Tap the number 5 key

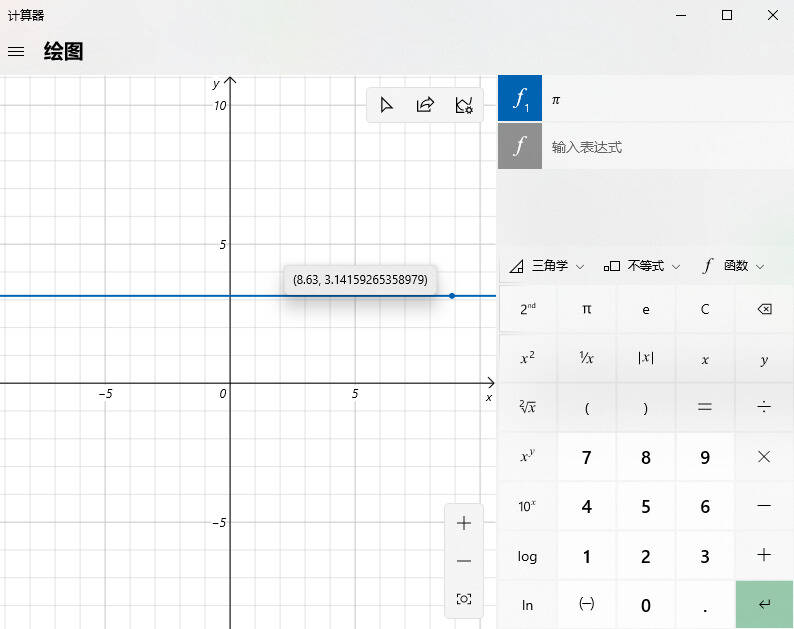click(646, 506)
